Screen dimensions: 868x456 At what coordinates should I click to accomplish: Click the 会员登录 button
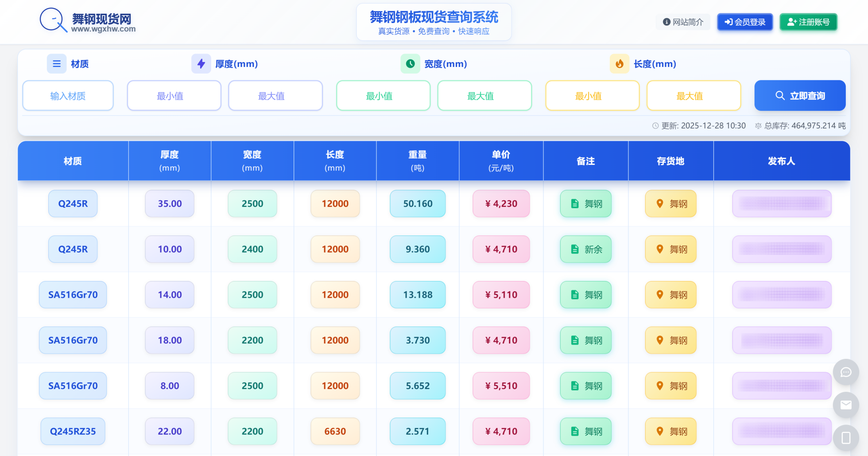745,22
